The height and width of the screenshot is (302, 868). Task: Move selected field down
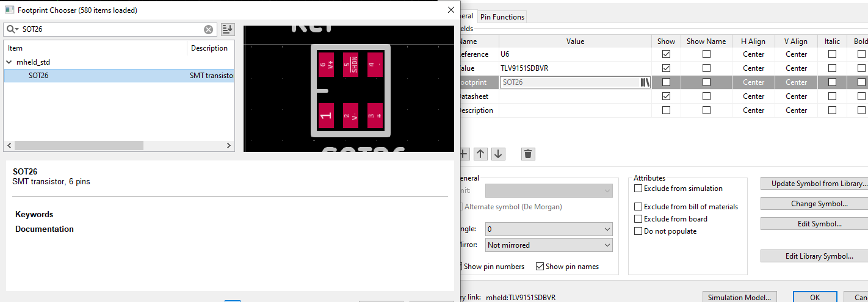[x=499, y=154]
